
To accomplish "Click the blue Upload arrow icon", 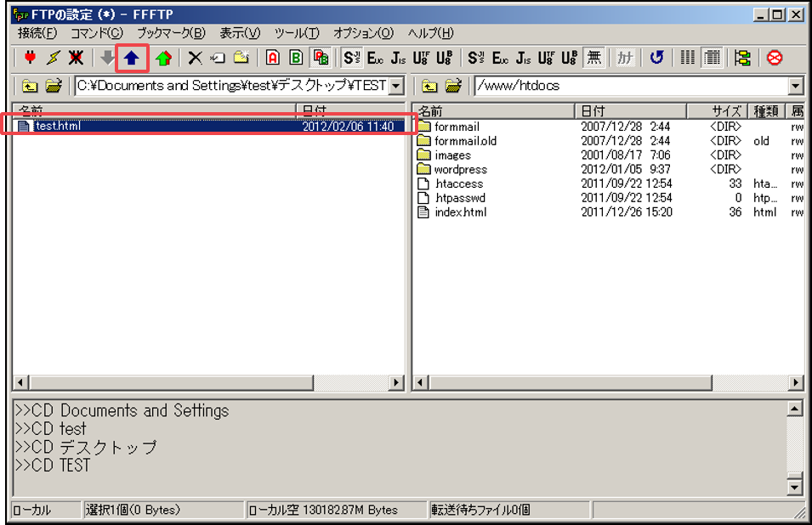I will point(132,58).
